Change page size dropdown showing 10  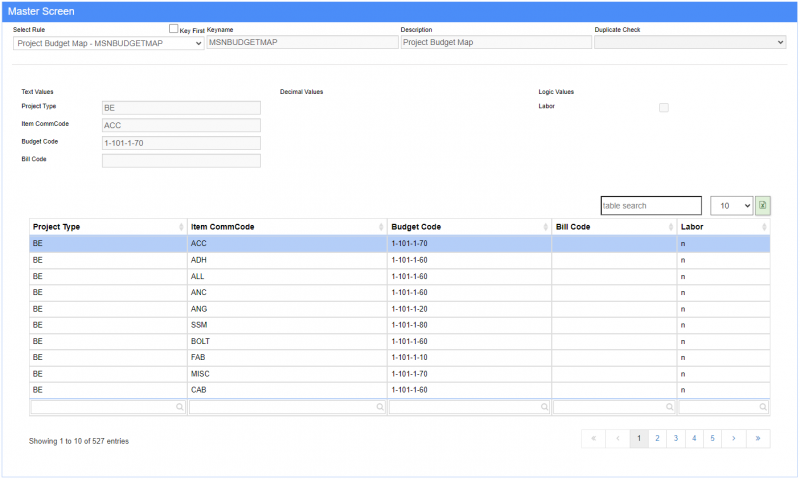[731, 206]
